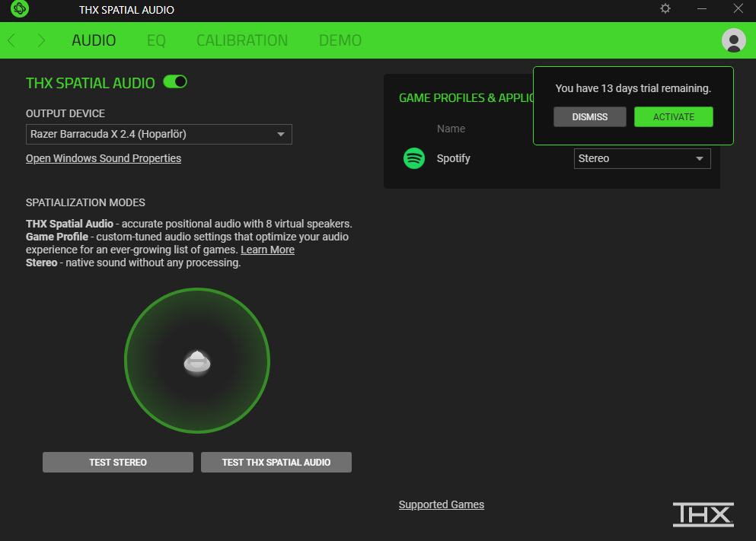Click the TEST STEREO button

tap(118, 463)
